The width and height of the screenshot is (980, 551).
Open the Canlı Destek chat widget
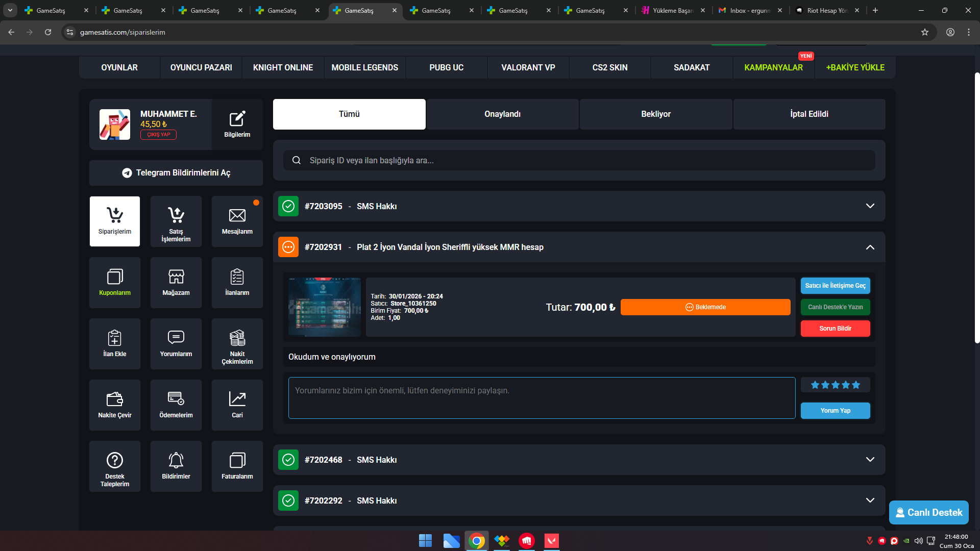pos(929,513)
